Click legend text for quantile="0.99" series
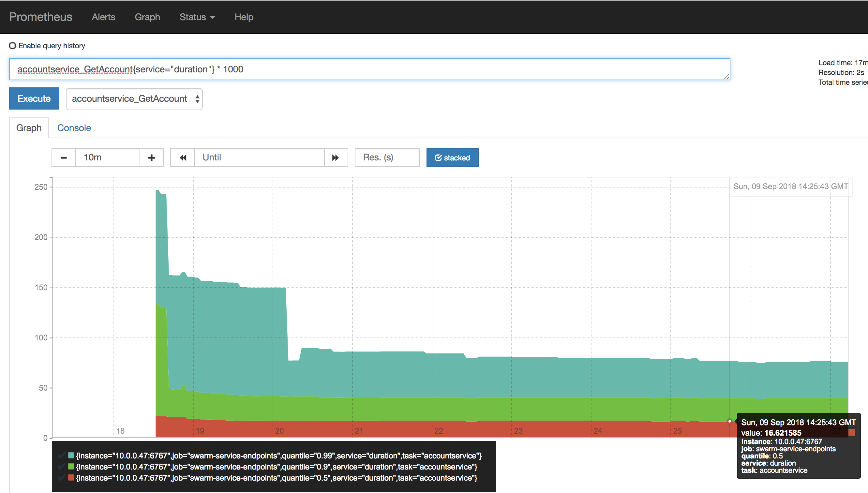868x493 pixels. pyautogui.click(x=278, y=456)
